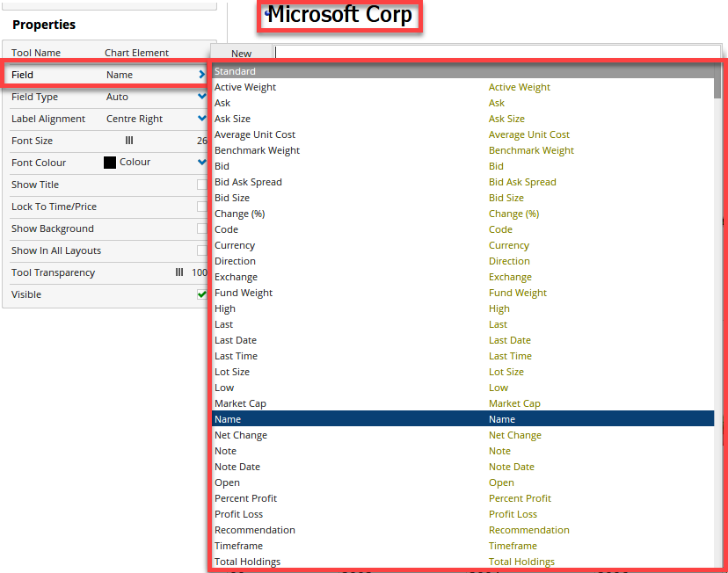
Task: Select the Bid field
Action: (x=462, y=166)
